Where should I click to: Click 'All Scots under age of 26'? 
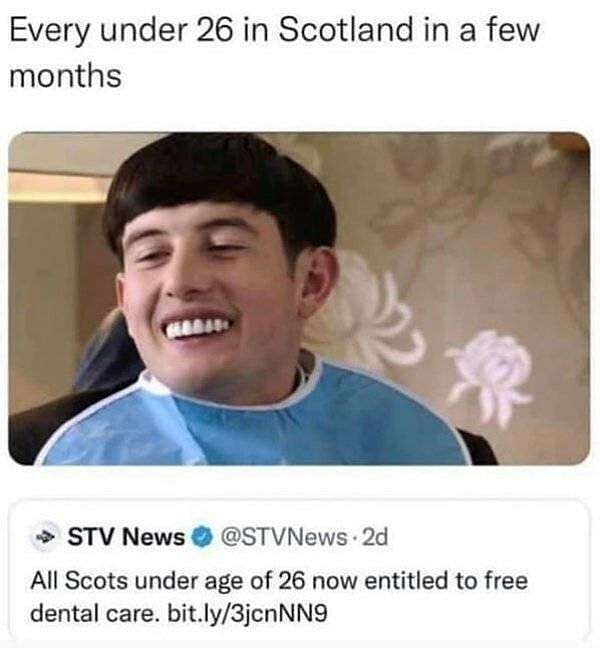pos(168,581)
